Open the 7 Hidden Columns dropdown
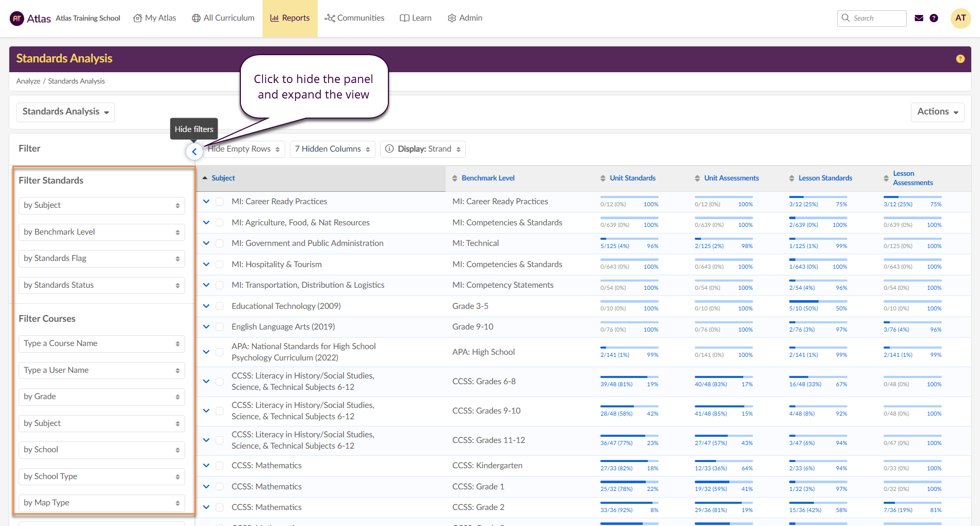The width and height of the screenshot is (980, 526). (x=332, y=149)
